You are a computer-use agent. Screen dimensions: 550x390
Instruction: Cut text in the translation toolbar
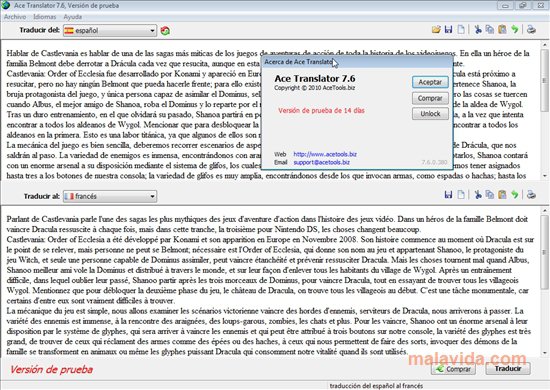pyautogui.click(x=477, y=195)
